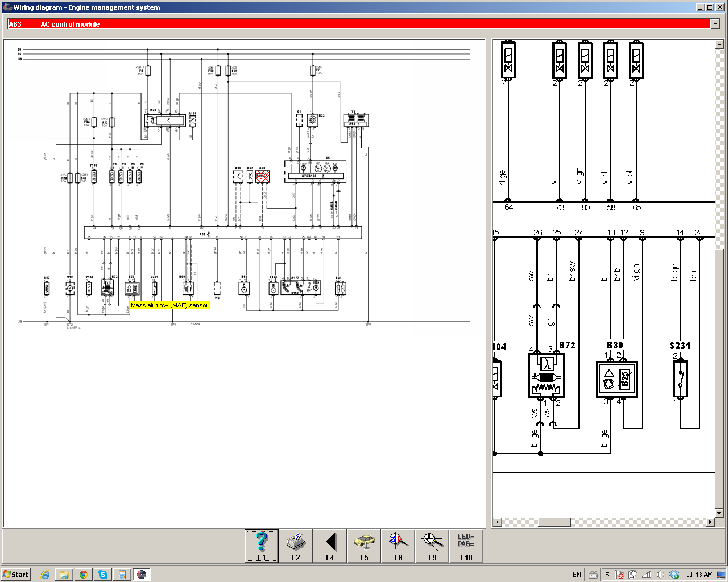
Task: Click the B30 component in the detail pane
Action: pyautogui.click(x=617, y=379)
